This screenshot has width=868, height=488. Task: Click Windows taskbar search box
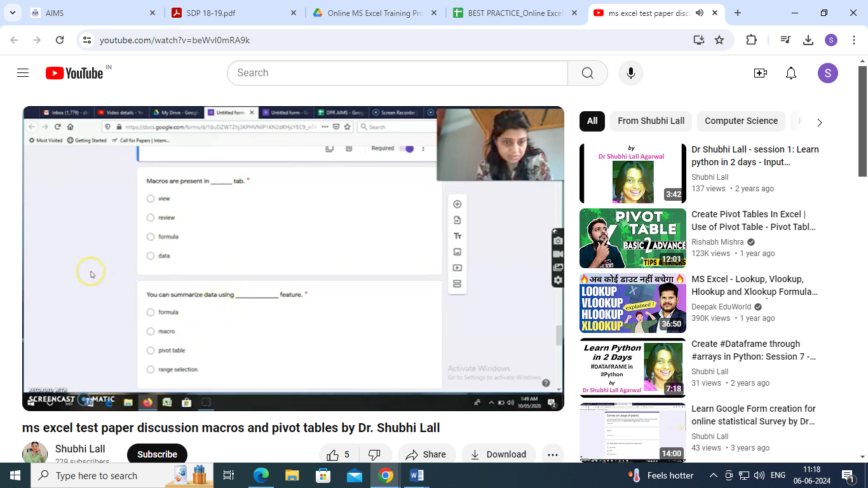pos(122,475)
